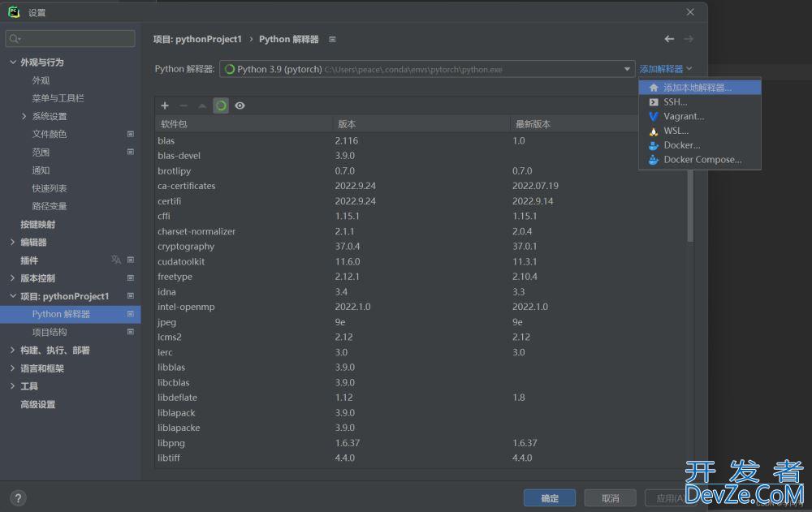Click in the settings search field

pyautogui.click(x=70, y=39)
